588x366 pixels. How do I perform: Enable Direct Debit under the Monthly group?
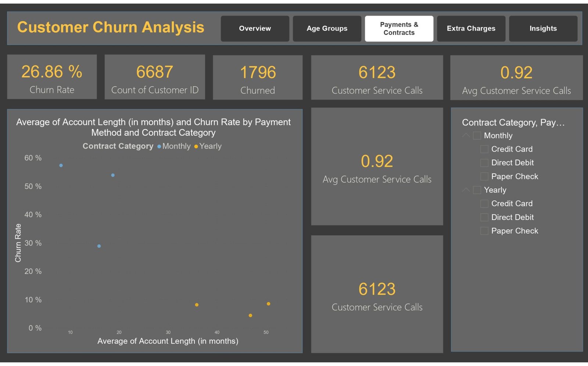pyautogui.click(x=484, y=163)
